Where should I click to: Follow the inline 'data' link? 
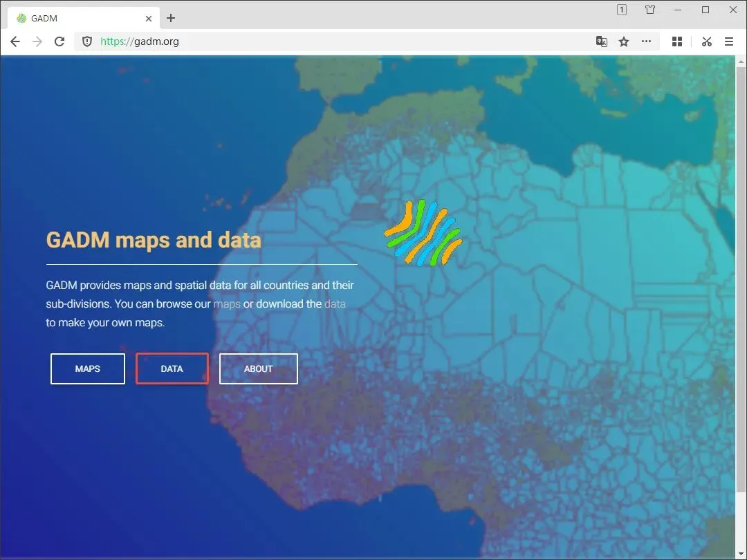coord(335,304)
